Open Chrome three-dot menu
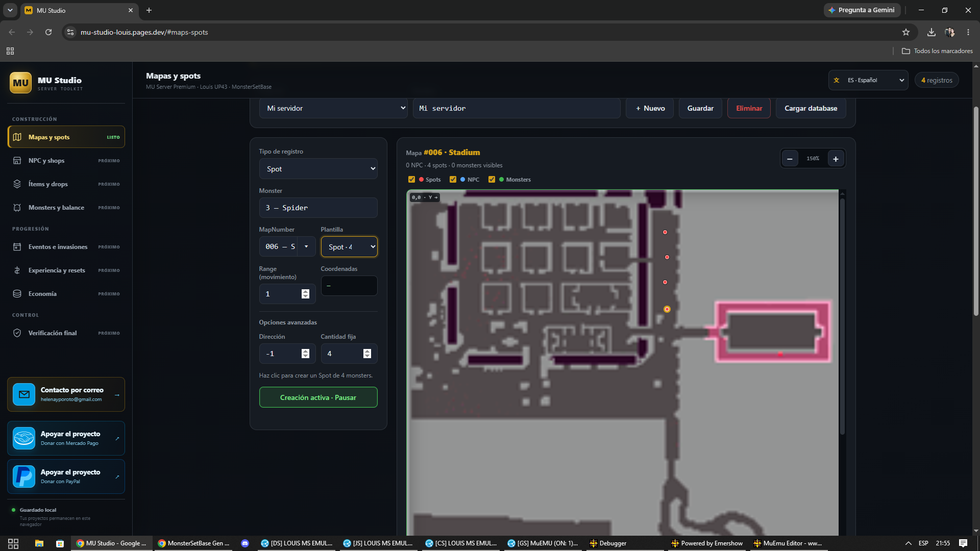Screen dimensions: 980x551 pos(968,32)
